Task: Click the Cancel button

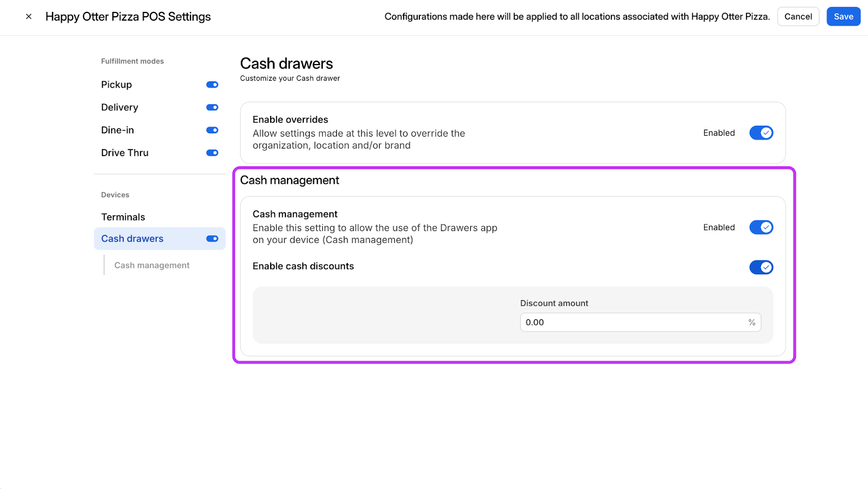Action: coord(798,17)
